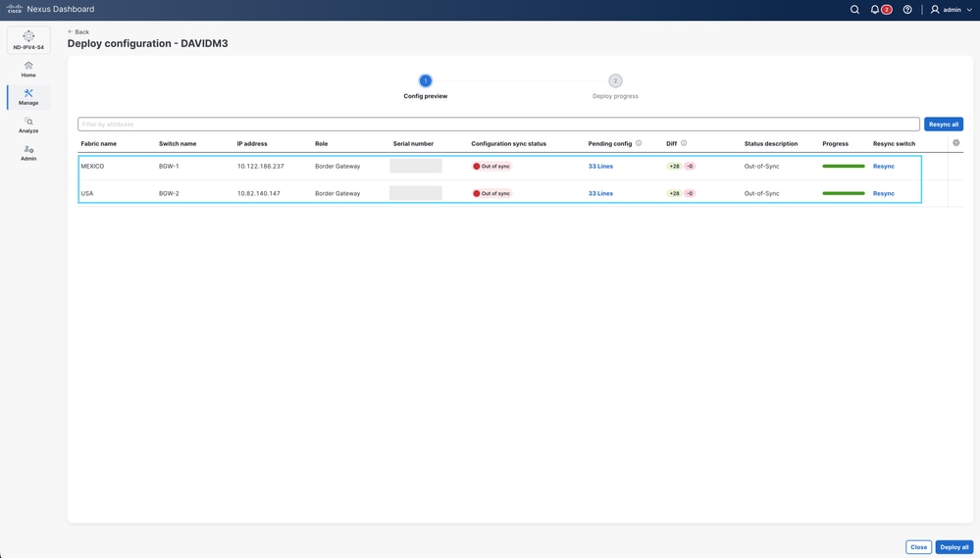The image size is (980, 558).
Task: Click +28 diff badge in USA row
Action: point(674,194)
